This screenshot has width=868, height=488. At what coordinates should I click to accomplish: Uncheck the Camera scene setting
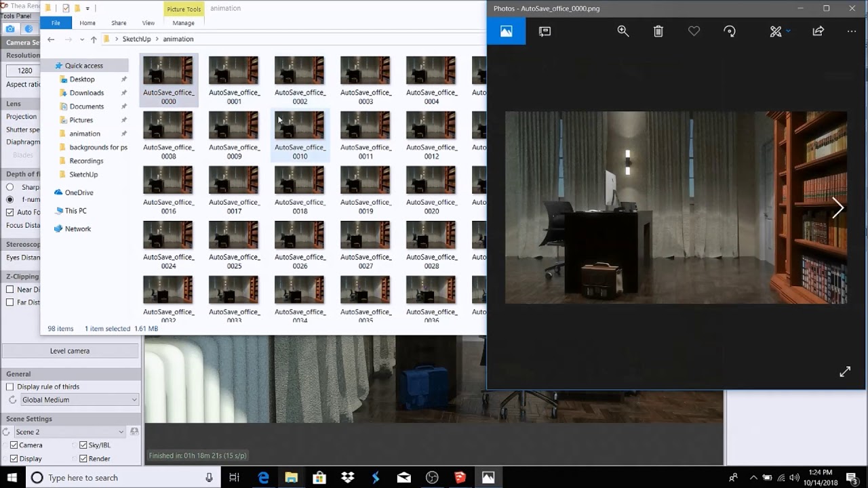click(x=14, y=445)
